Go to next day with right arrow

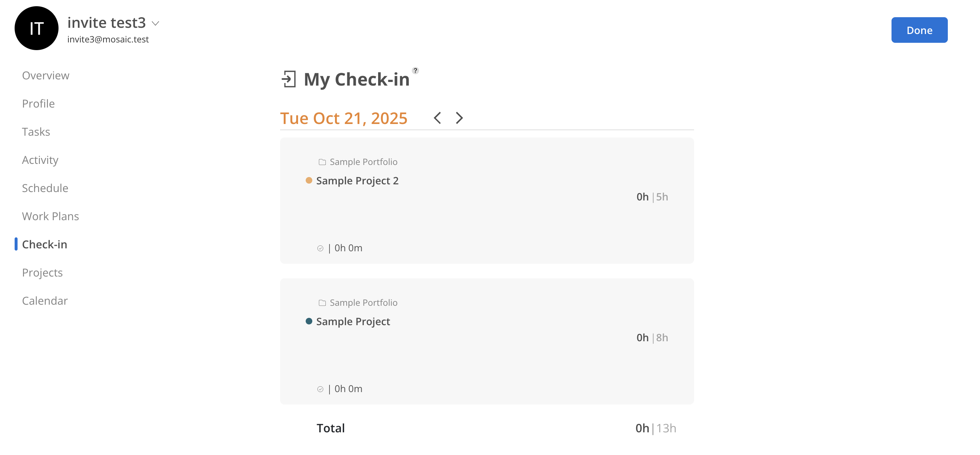coord(459,118)
